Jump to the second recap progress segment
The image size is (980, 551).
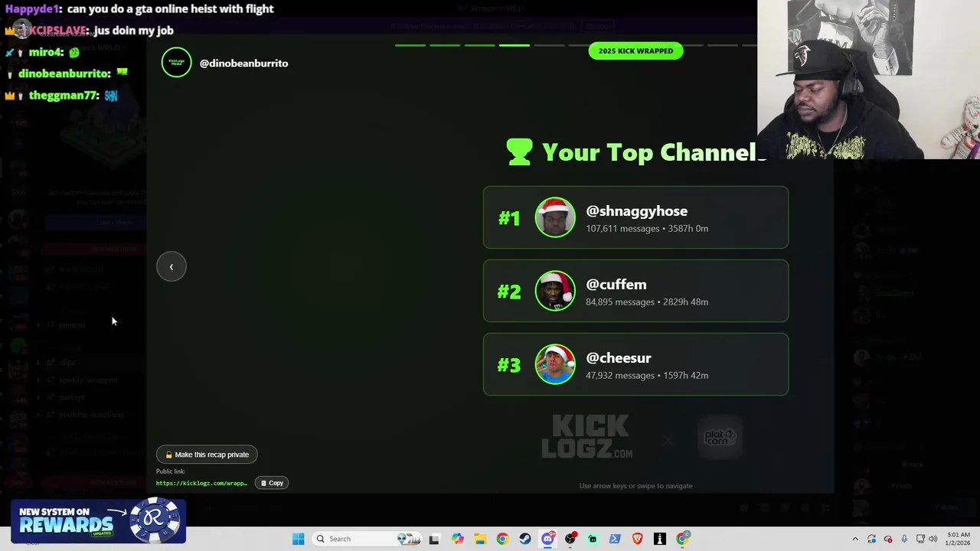(445, 45)
